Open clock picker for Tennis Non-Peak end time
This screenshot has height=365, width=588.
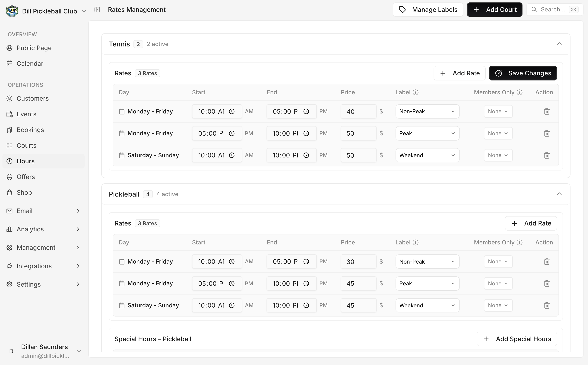pyautogui.click(x=306, y=111)
